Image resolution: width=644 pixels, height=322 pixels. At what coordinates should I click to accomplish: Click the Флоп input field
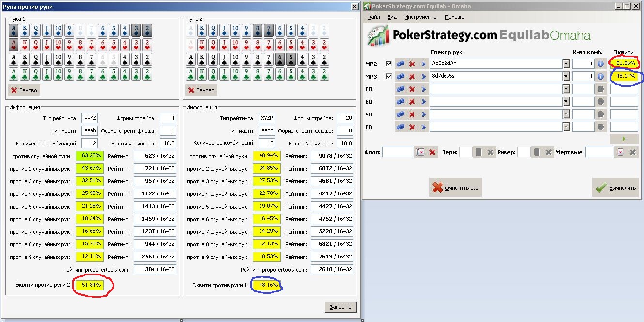tap(397, 152)
